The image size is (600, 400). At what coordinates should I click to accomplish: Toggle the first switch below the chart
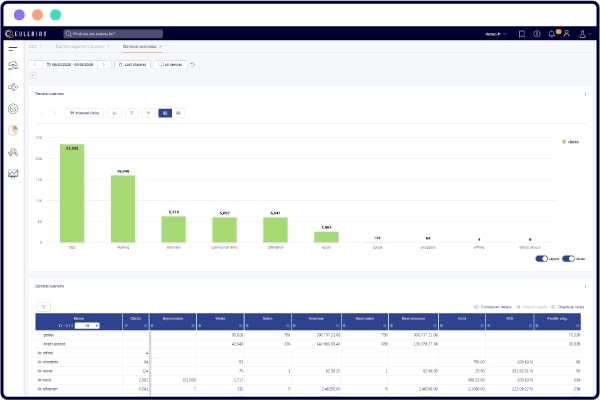click(541, 259)
